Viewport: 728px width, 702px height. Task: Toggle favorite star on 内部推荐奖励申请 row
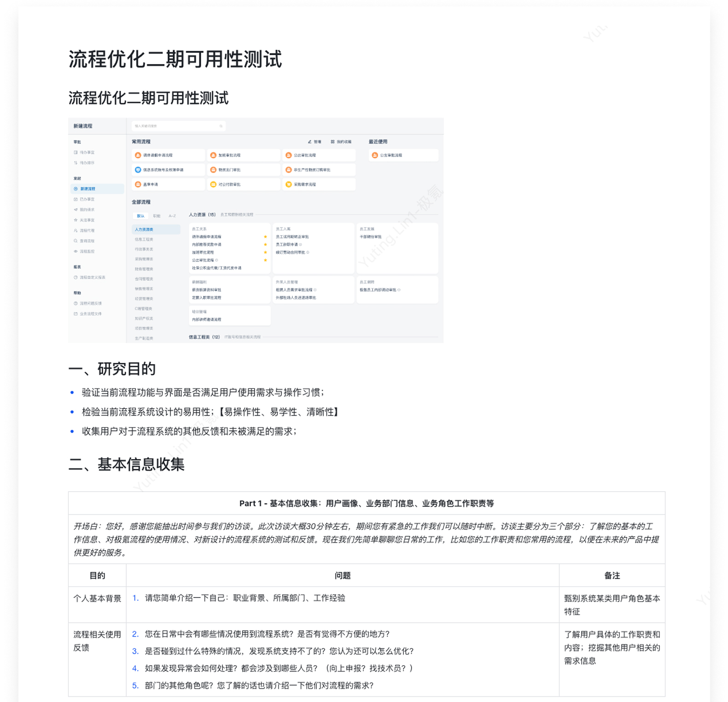coord(265,244)
